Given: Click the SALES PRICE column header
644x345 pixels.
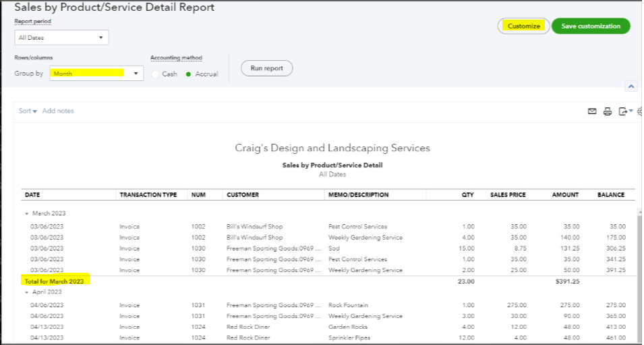Looking at the screenshot, I should pyautogui.click(x=508, y=195).
